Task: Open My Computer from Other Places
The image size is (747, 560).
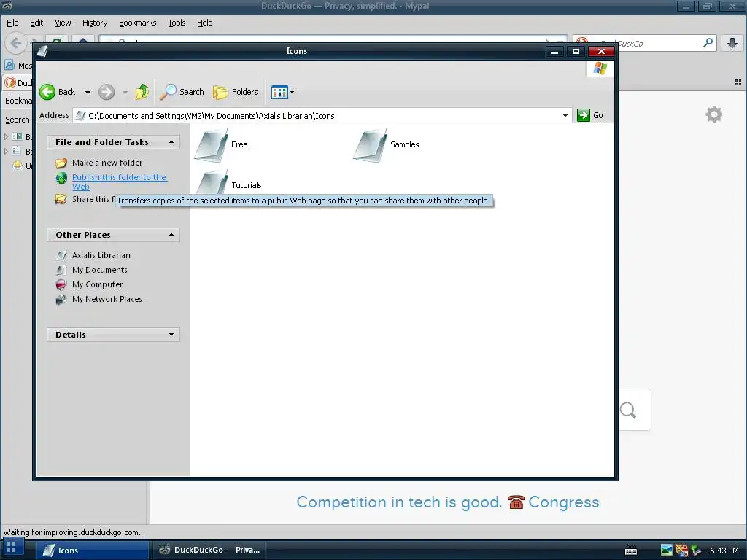Action: pos(97,285)
